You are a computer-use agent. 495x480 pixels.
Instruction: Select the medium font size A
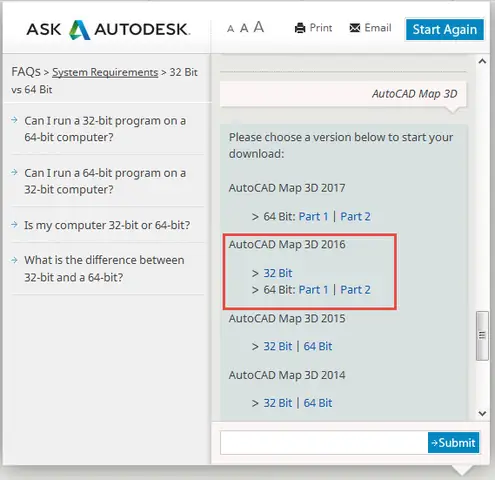244,28
